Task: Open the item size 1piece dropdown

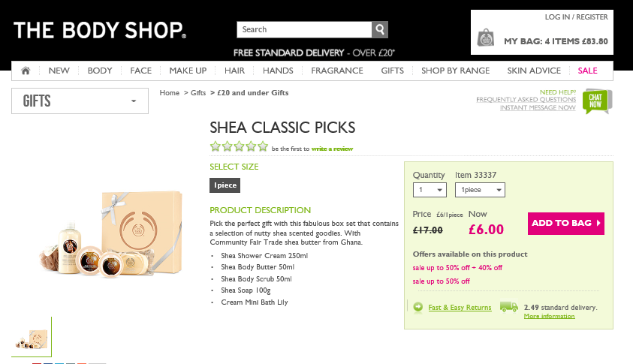Action: coord(480,190)
